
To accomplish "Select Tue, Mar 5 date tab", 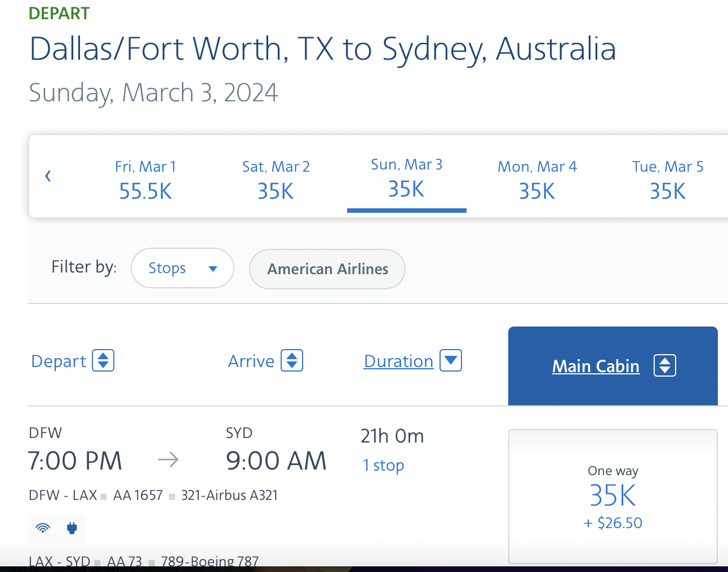I will [x=668, y=180].
